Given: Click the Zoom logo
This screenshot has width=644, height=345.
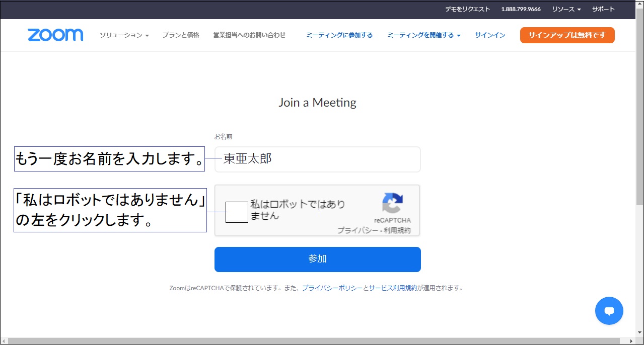Looking at the screenshot, I should tap(55, 35).
